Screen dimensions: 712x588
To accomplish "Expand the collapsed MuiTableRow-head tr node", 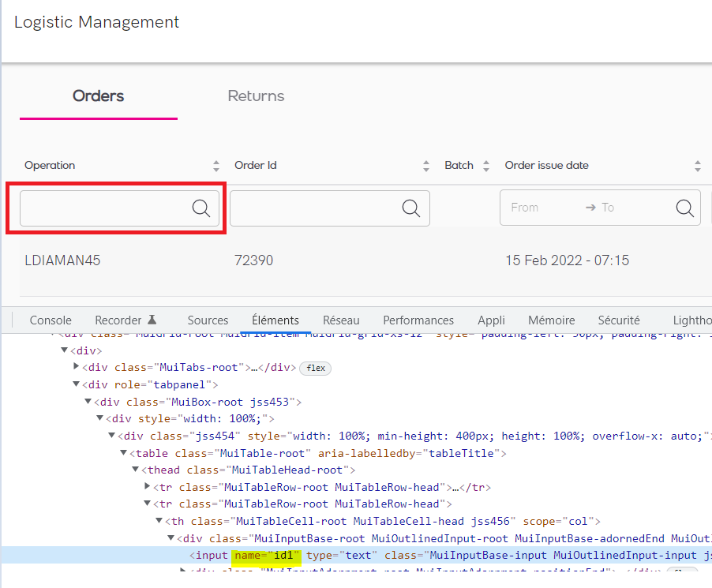I will (147, 487).
